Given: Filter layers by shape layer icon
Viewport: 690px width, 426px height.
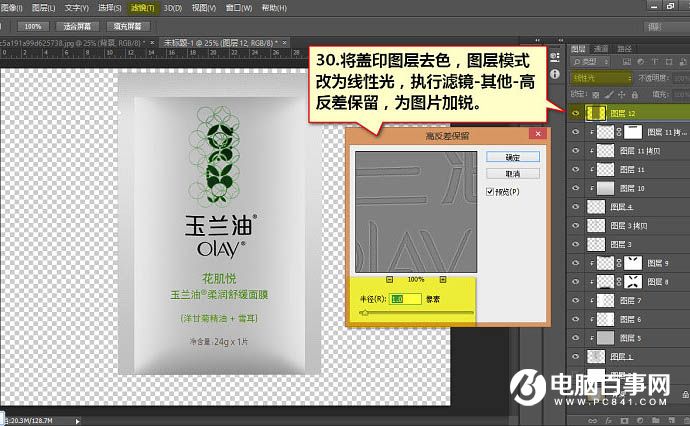Looking at the screenshot, I should point(669,62).
